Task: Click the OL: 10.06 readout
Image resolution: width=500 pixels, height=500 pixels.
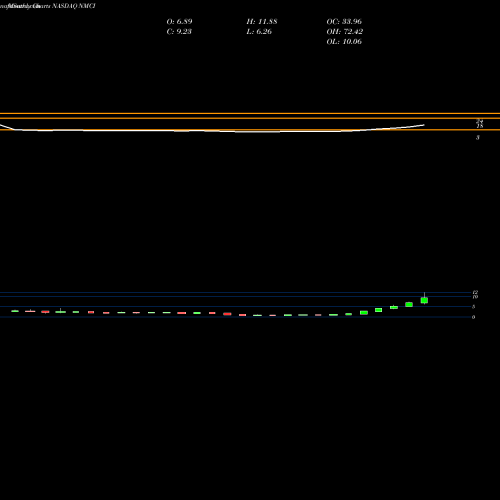Action: click(x=344, y=42)
